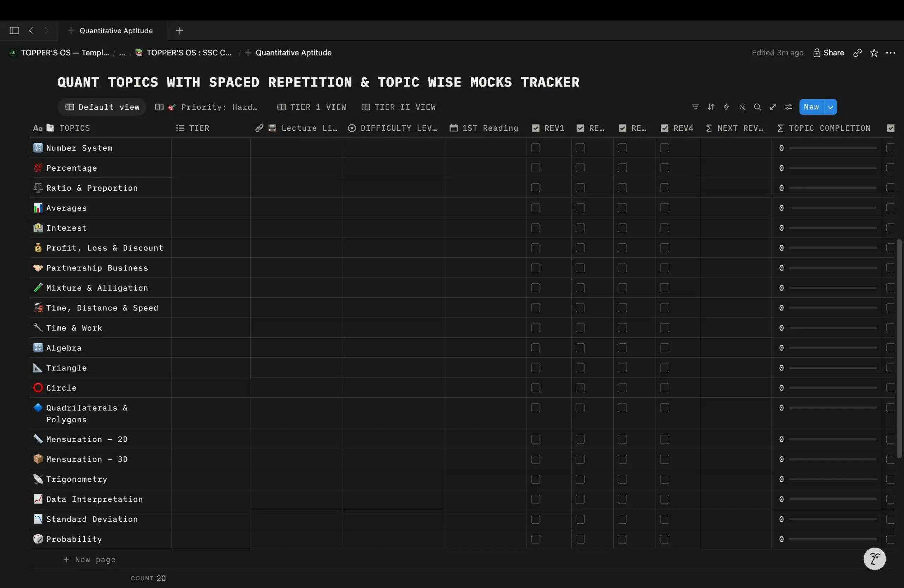904x588 pixels.
Task: Open a new tab with plus icon
Action: coord(179,30)
